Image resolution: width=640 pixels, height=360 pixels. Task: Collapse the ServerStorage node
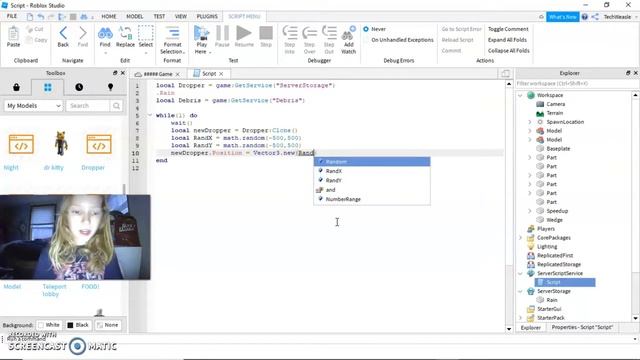point(520,291)
